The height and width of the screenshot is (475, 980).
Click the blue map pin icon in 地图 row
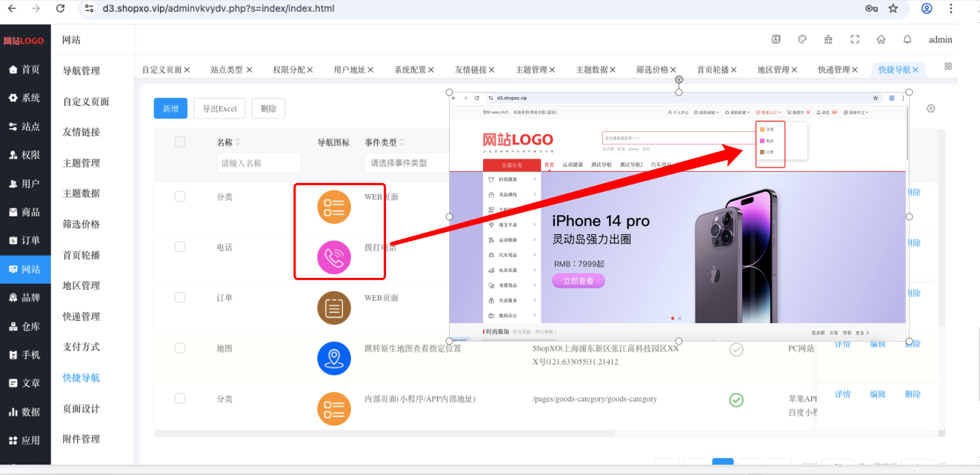[334, 358]
